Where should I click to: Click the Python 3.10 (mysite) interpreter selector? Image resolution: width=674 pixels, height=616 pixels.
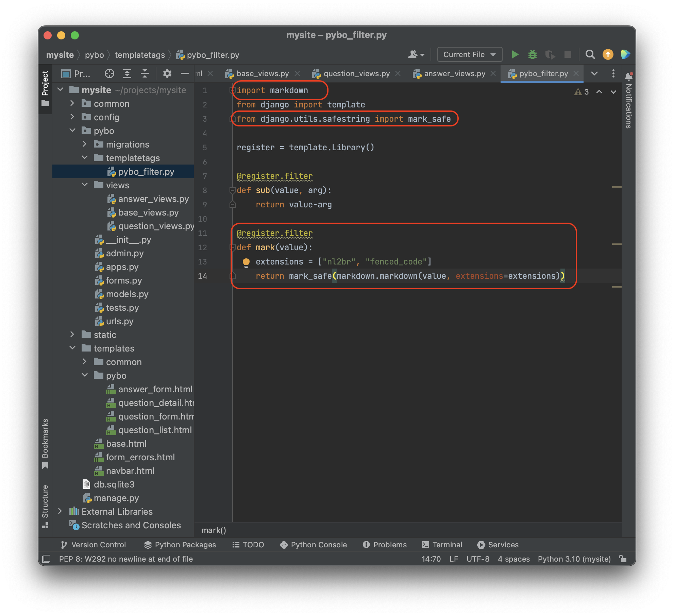pos(574,559)
